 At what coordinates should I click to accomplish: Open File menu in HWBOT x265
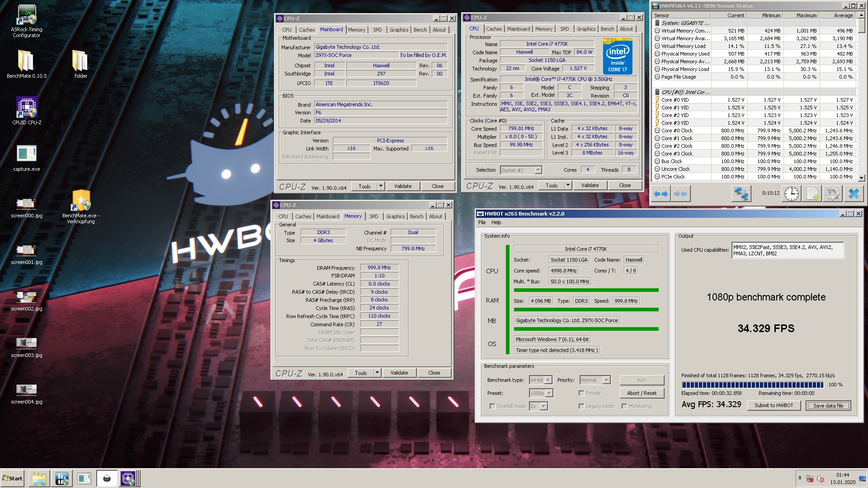point(482,222)
